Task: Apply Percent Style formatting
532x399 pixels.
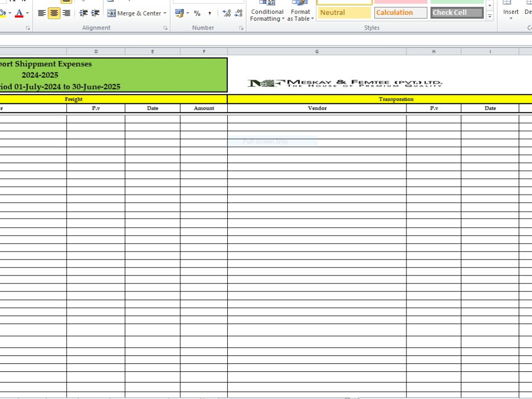Action: 197,13
